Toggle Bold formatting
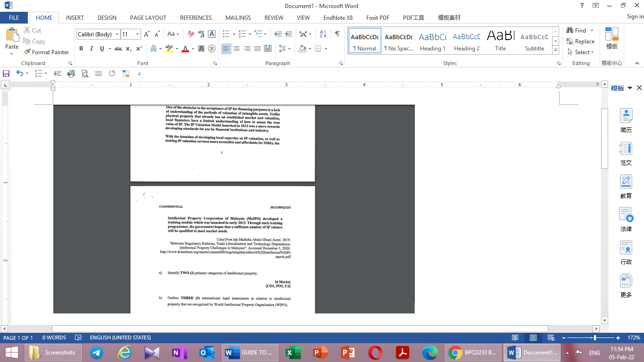 [x=81, y=49]
